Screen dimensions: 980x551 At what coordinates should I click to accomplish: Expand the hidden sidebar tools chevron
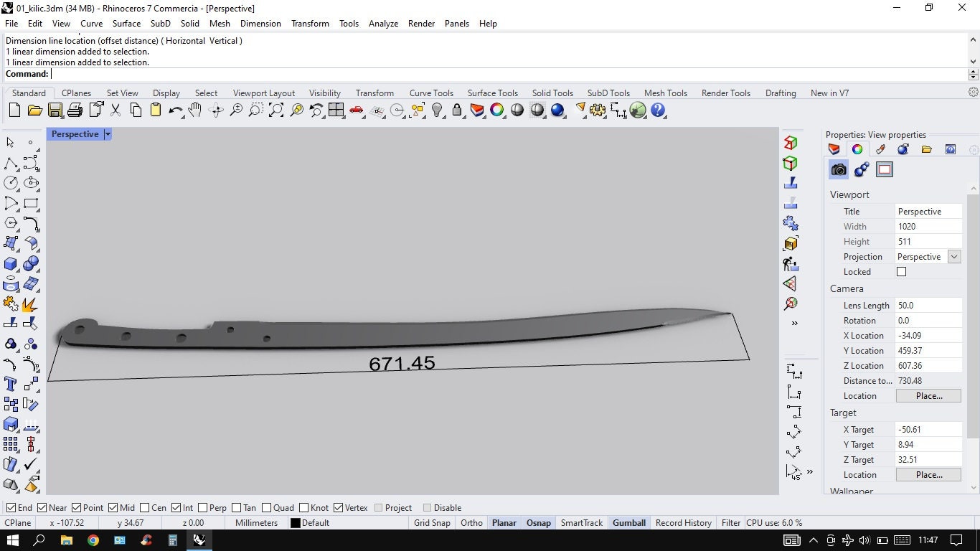(794, 323)
